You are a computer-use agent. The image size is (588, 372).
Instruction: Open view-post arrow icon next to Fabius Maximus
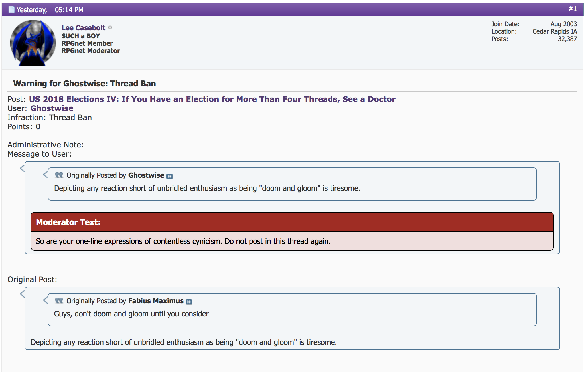tap(189, 302)
